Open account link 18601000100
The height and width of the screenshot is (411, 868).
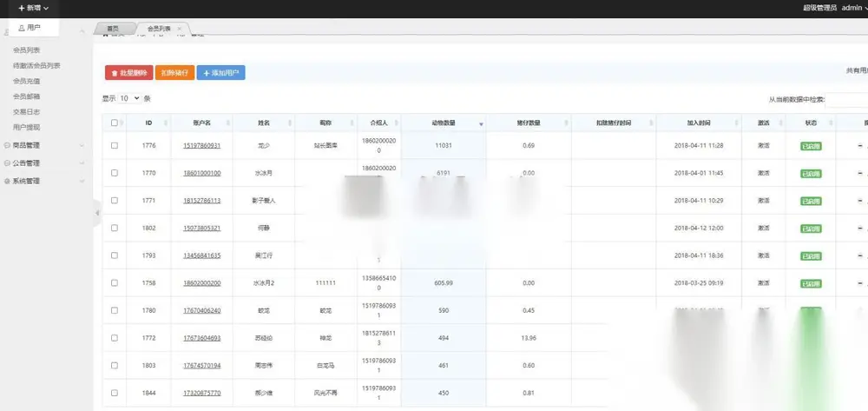202,174
